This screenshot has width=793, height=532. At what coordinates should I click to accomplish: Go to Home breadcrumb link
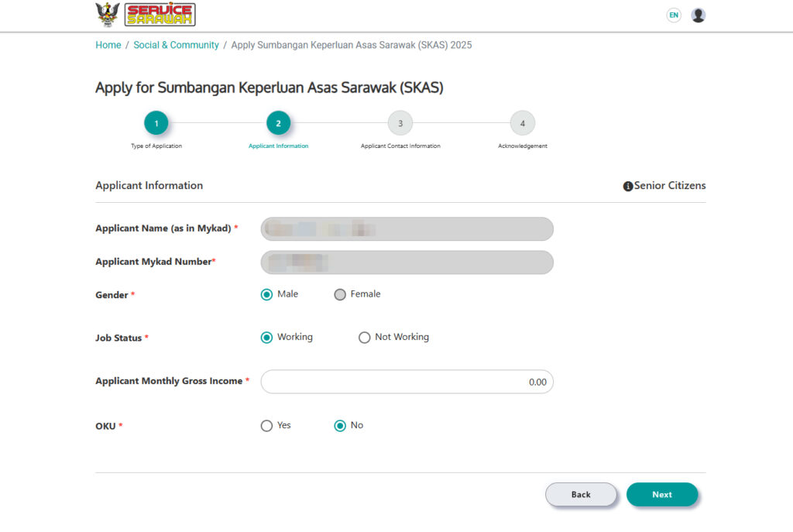click(108, 45)
